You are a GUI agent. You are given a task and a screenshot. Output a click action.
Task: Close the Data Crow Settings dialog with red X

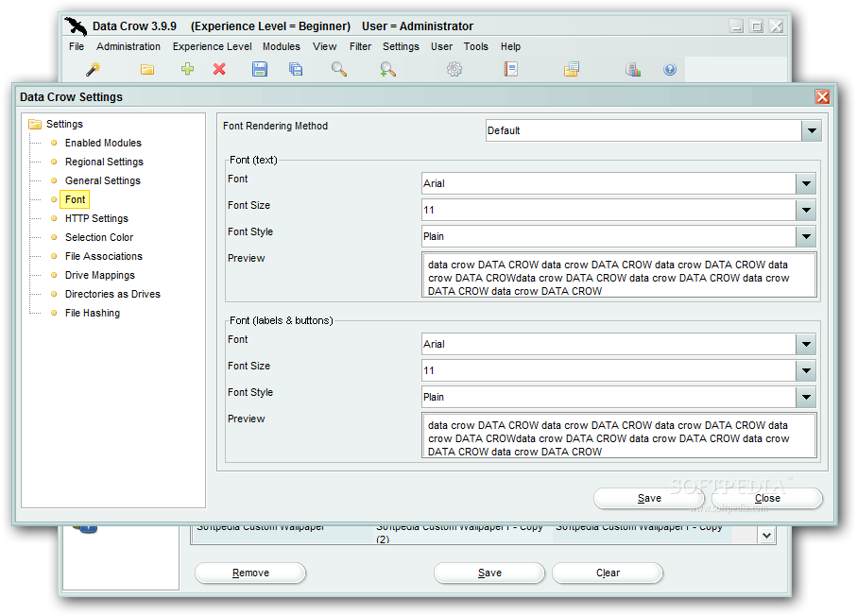[x=822, y=96]
